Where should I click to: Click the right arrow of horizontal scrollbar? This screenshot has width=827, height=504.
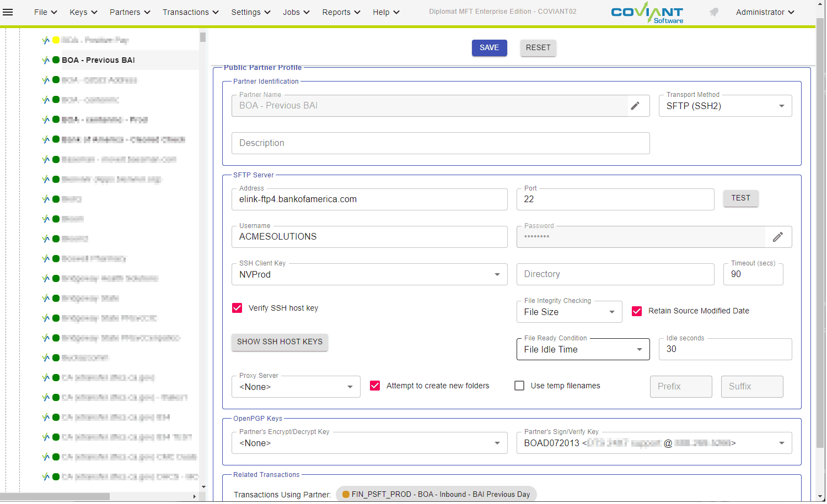(x=194, y=496)
